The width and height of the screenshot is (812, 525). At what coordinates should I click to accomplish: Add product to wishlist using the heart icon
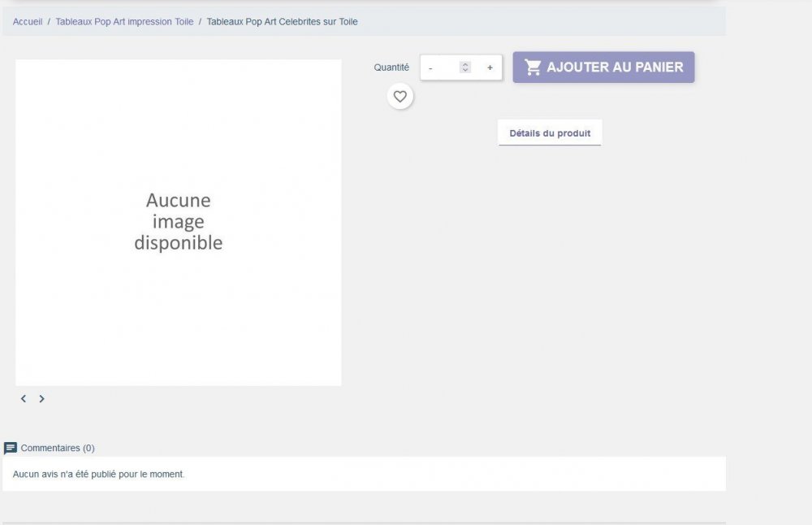[400, 96]
